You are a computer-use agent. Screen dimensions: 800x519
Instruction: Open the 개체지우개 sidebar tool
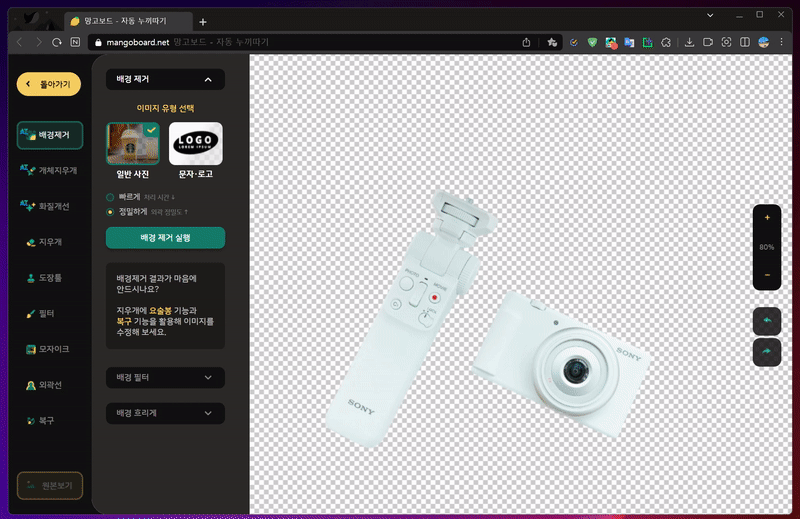(x=49, y=170)
